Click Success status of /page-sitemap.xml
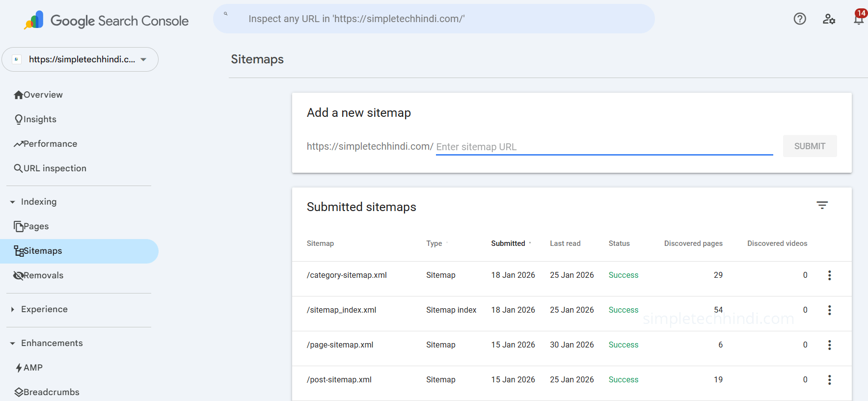This screenshot has width=868, height=401. point(624,345)
